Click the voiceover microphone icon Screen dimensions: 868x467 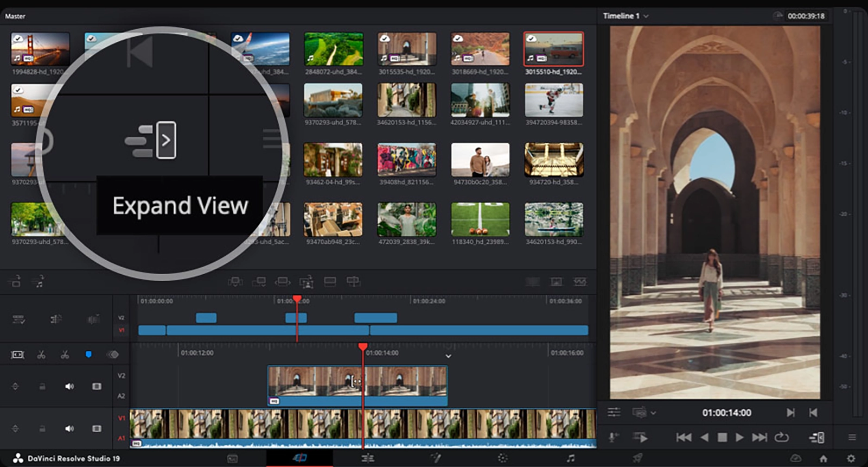point(614,437)
